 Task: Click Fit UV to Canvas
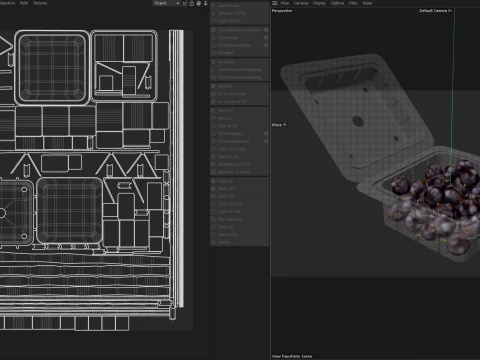click(x=239, y=94)
